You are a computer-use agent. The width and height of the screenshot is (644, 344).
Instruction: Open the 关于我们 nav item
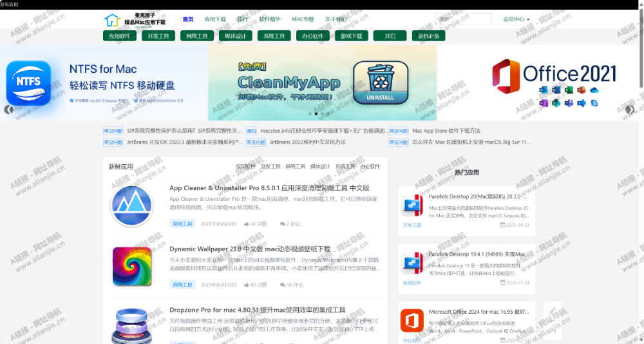[x=336, y=19]
